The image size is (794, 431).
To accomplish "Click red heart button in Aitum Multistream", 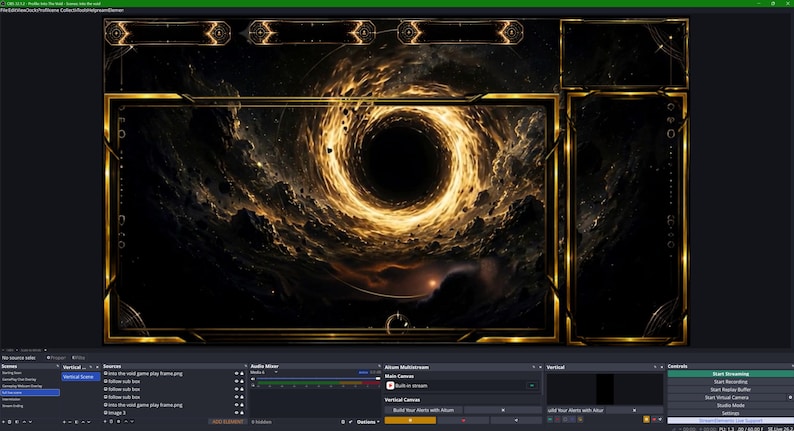I will coord(463,420).
